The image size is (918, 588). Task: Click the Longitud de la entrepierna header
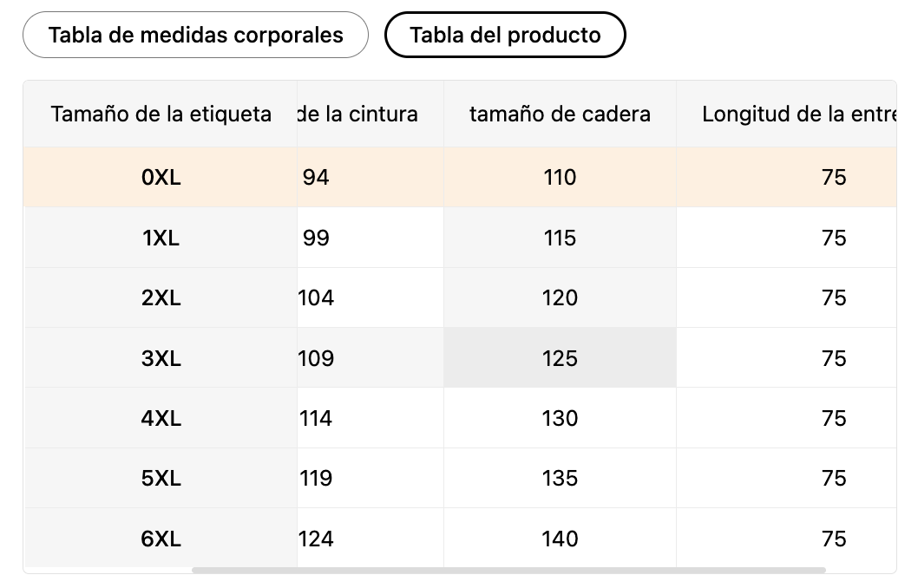pos(797,114)
